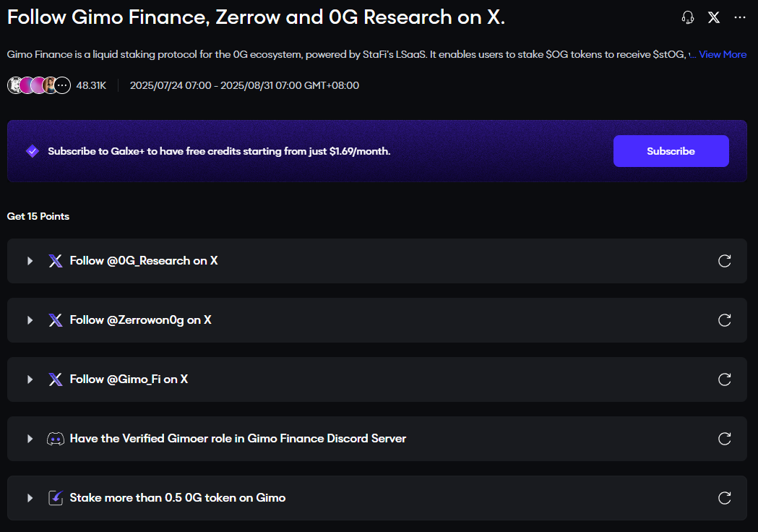Expand the Stake on Gimo task arrow
The height and width of the screenshot is (532, 758).
[x=30, y=498]
